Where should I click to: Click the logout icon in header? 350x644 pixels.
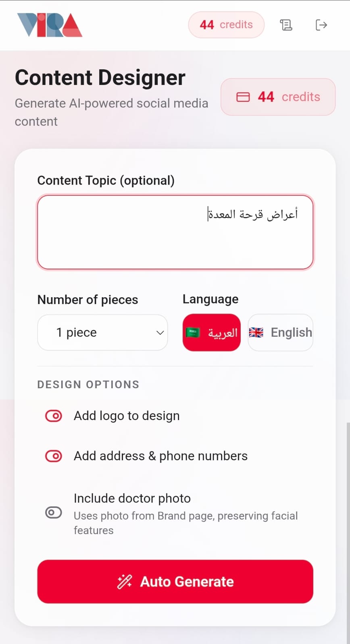pos(321,25)
